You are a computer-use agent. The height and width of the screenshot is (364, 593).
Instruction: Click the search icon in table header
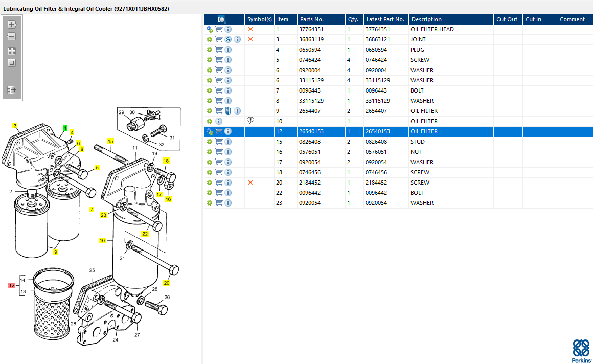click(x=221, y=19)
